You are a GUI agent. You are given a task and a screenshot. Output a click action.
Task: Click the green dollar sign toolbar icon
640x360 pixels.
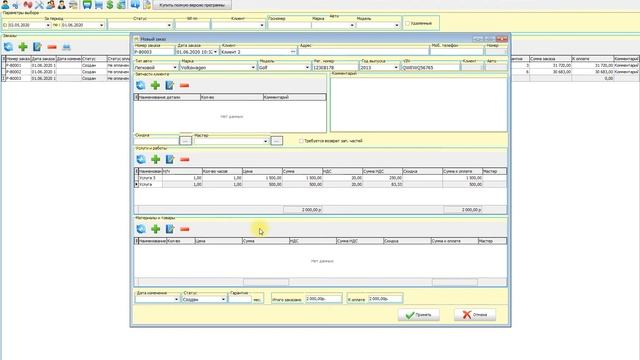click(x=110, y=4)
